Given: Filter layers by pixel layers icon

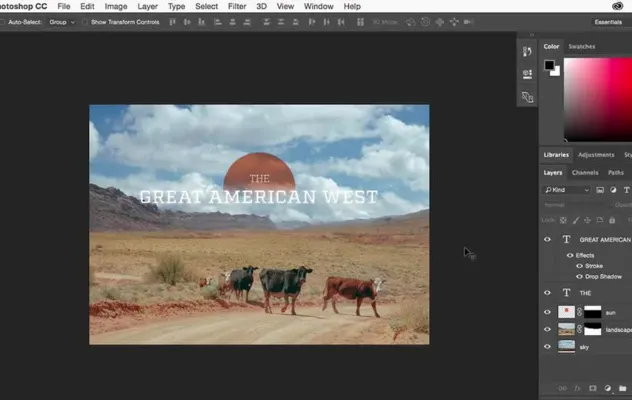Looking at the screenshot, I should pos(600,190).
